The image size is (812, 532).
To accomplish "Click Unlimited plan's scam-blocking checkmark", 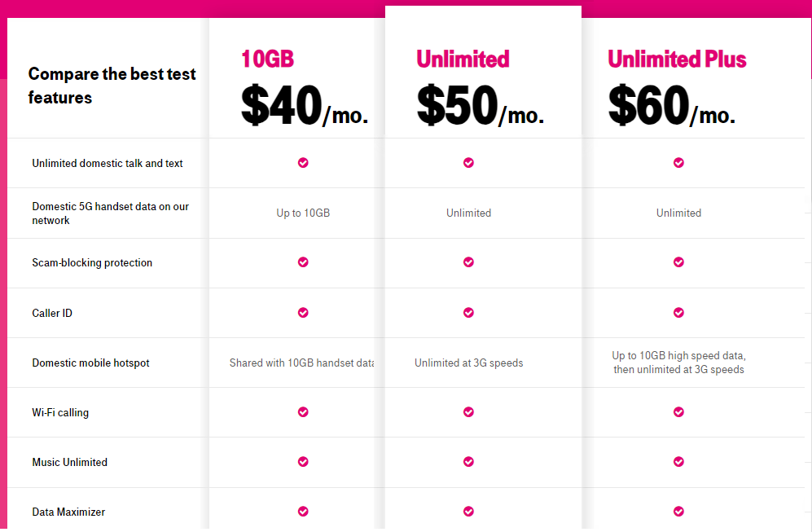I will click(x=468, y=262).
